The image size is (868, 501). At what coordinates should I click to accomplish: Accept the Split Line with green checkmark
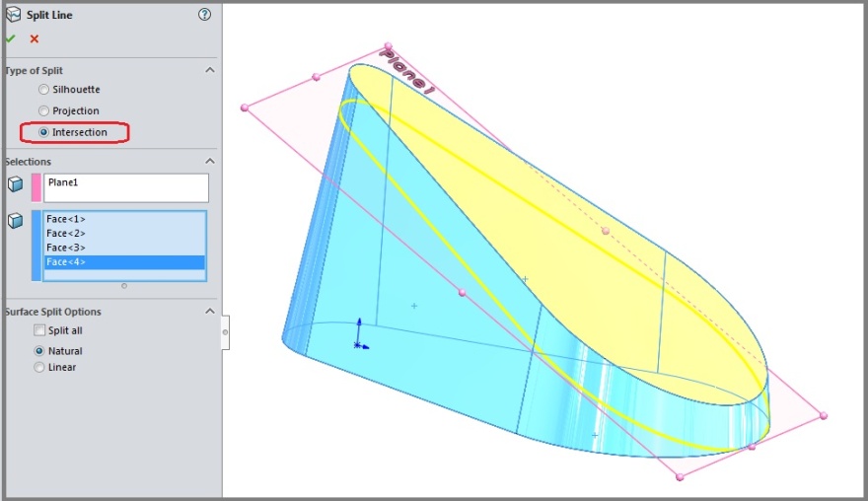[x=10, y=38]
